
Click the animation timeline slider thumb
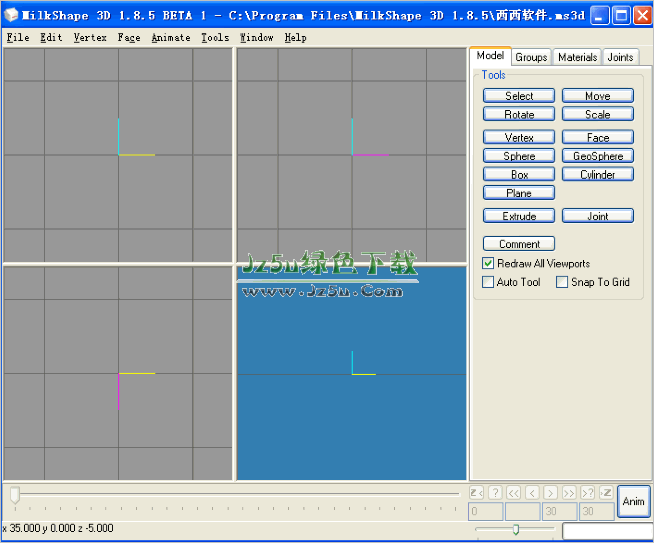coord(15,495)
